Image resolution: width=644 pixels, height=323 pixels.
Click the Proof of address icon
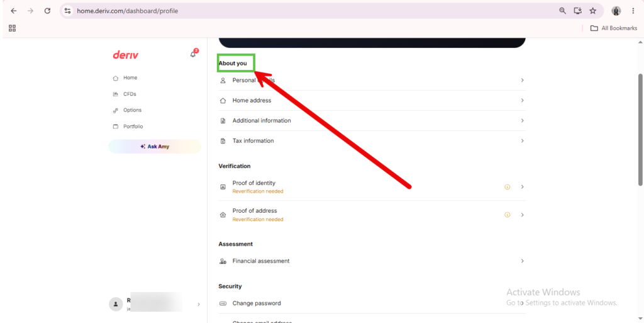(223, 215)
